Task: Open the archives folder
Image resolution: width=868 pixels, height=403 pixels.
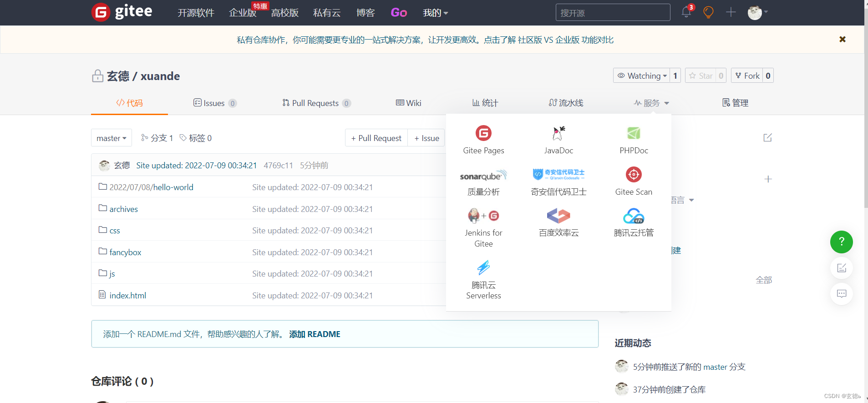Action: coord(123,209)
